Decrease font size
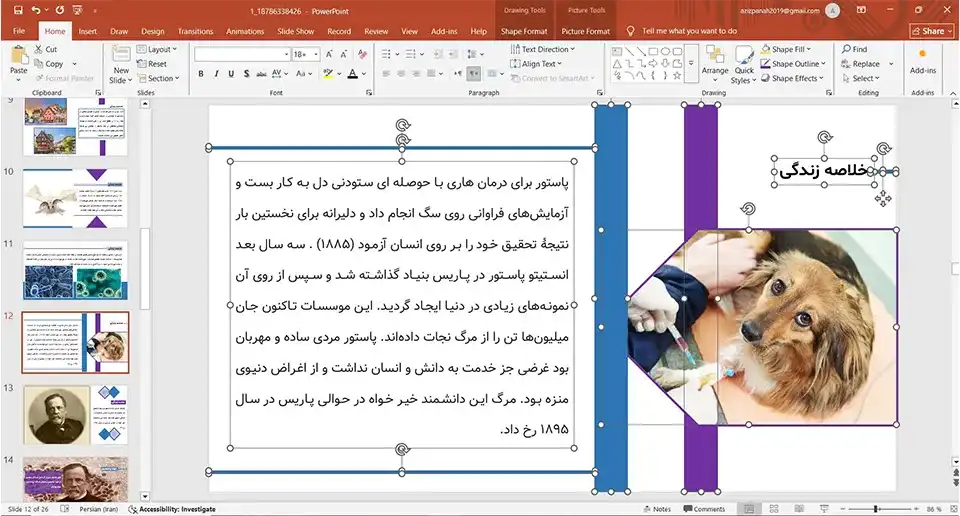 coord(343,54)
